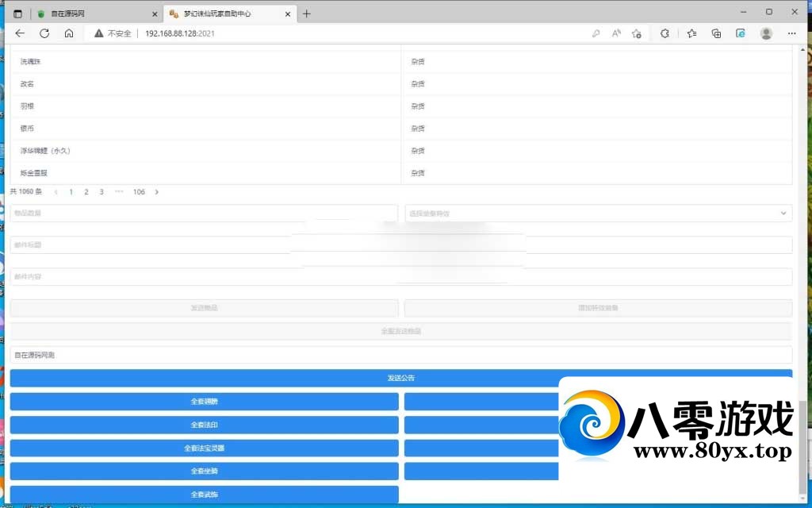
Task: Add this page to favorites star icon
Action: click(637, 33)
